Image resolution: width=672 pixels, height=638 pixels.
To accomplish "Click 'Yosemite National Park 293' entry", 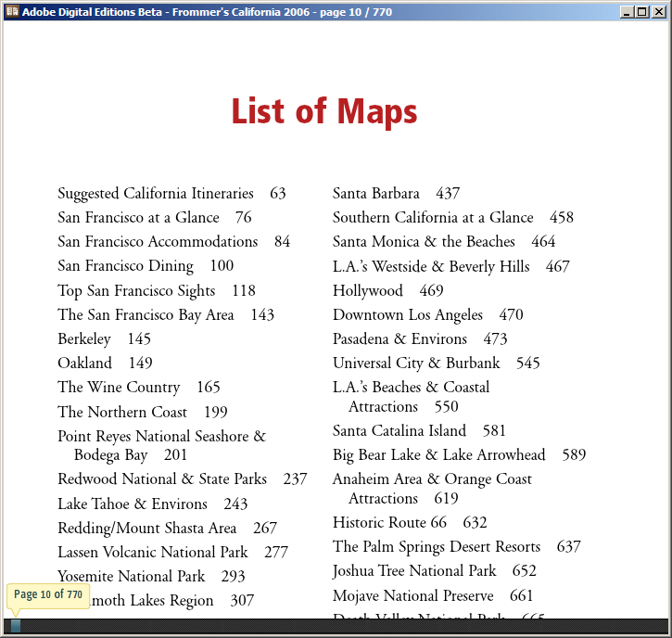I will click(151, 576).
